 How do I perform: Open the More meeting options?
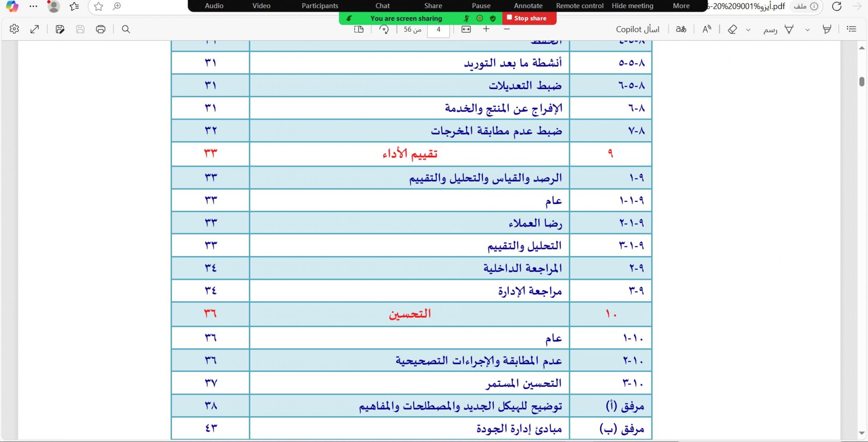pos(681,6)
